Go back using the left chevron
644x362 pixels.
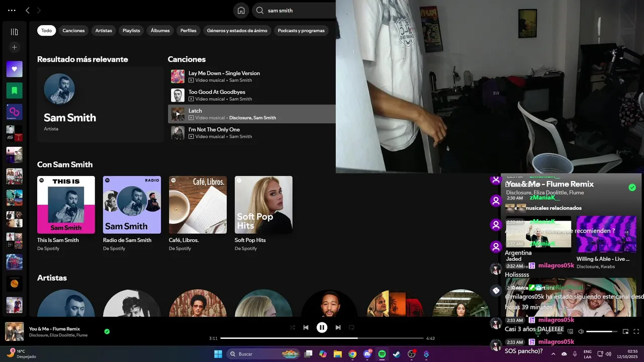pyautogui.click(x=28, y=11)
